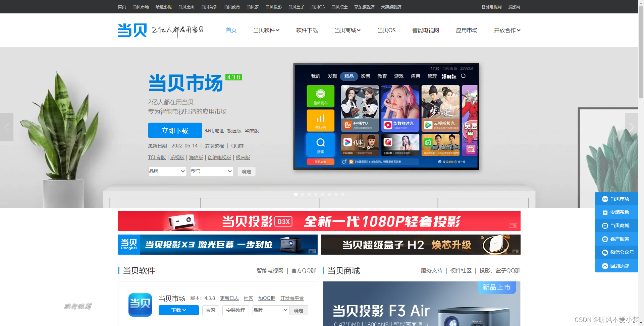Click 当贝投影X3 激光巨幕 banner

[x=218, y=245]
